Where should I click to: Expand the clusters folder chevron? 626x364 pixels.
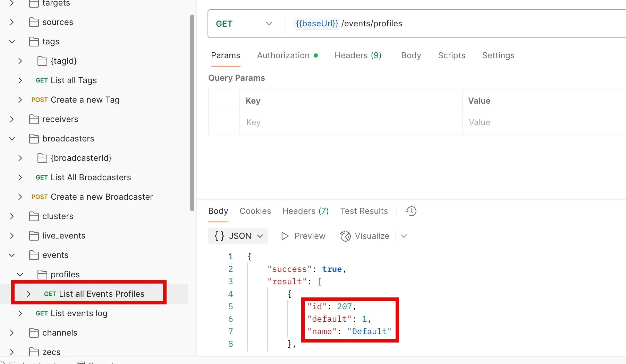click(x=12, y=216)
